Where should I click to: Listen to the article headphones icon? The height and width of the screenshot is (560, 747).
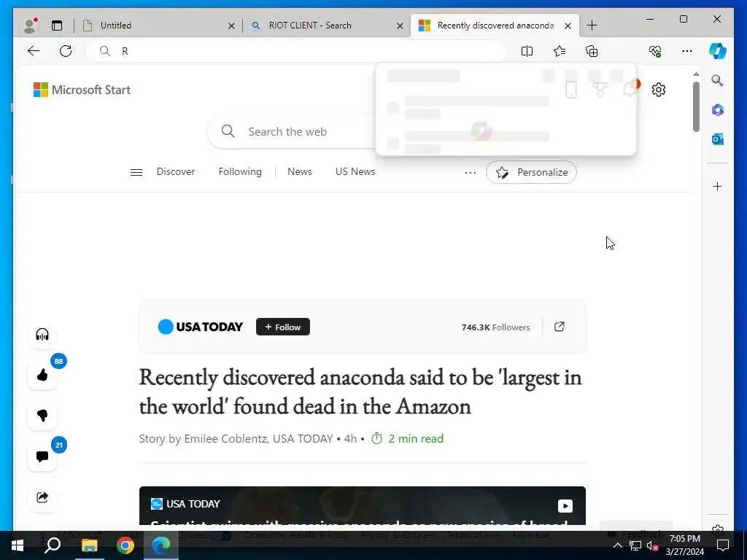click(42, 334)
